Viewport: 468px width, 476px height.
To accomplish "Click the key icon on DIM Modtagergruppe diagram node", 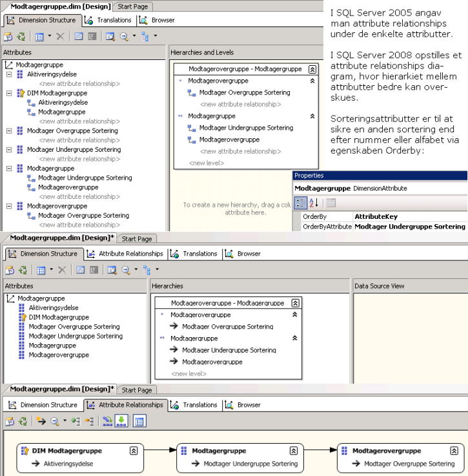I will pos(25,451).
